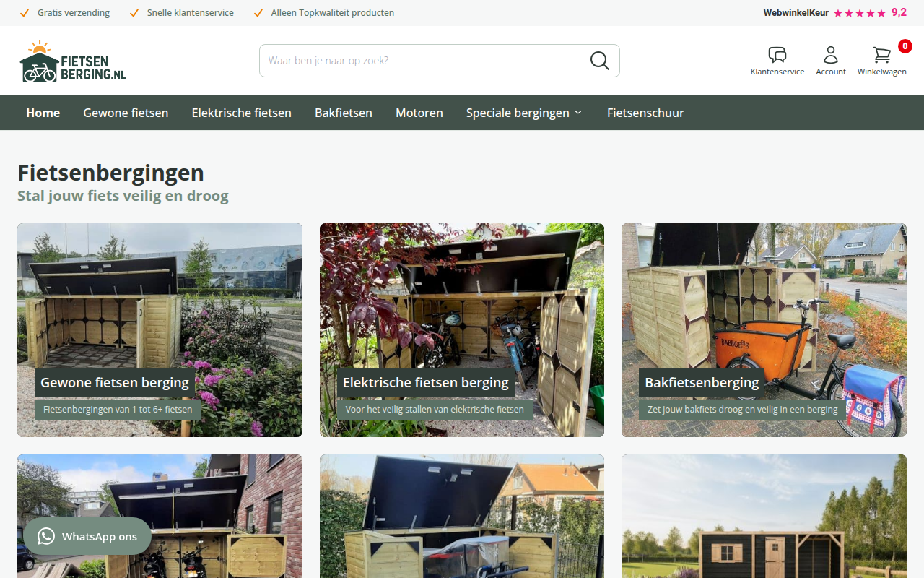Open the Winkelwagen cart icon
This screenshot has height=578, width=924.
click(x=881, y=55)
